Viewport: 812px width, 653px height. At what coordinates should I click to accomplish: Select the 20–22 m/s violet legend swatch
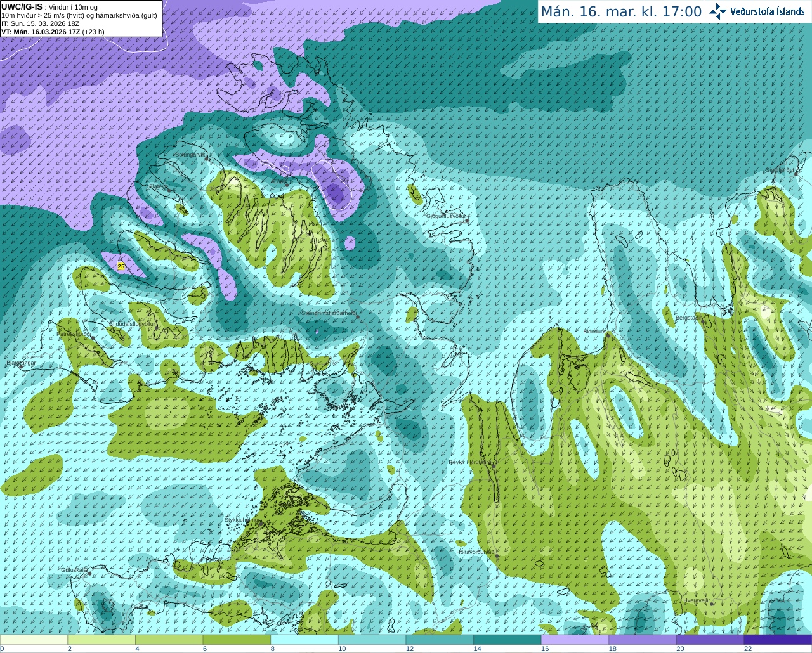click(x=710, y=640)
